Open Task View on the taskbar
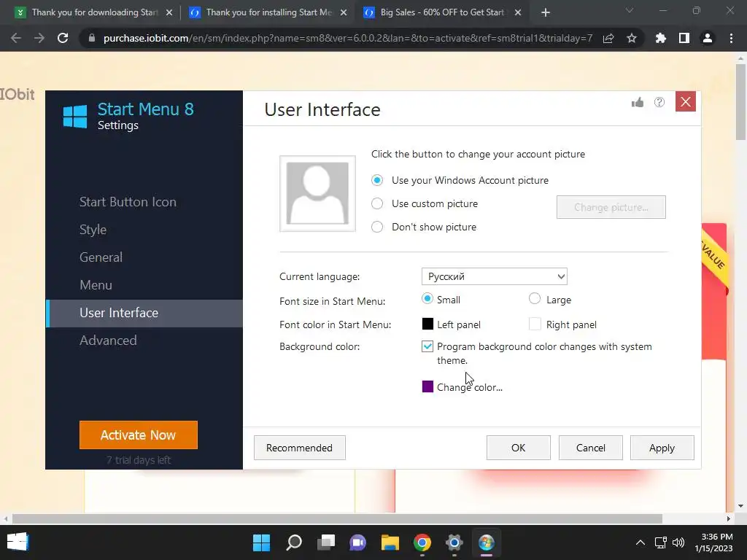747x560 pixels. coord(326,542)
